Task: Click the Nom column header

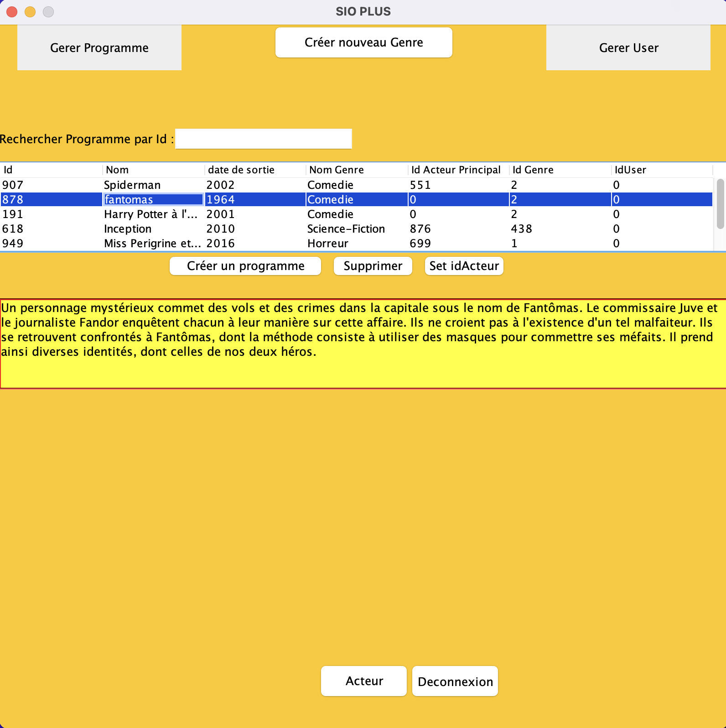Action: [x=117, y=170]
